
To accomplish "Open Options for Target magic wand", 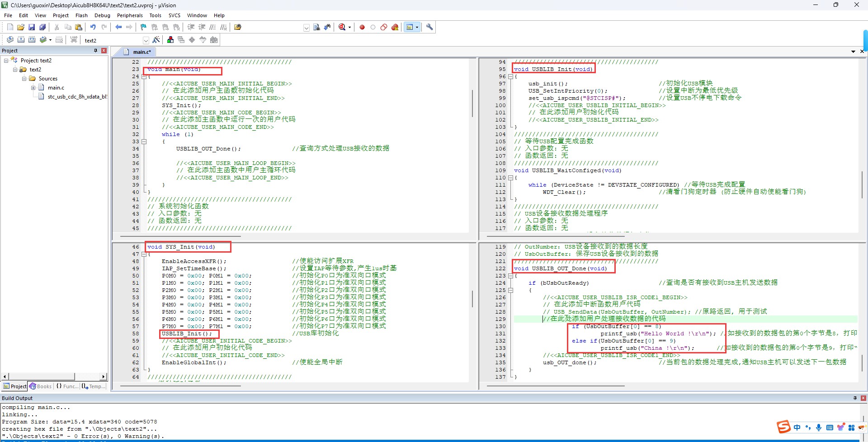I will (x=156, y=40).
